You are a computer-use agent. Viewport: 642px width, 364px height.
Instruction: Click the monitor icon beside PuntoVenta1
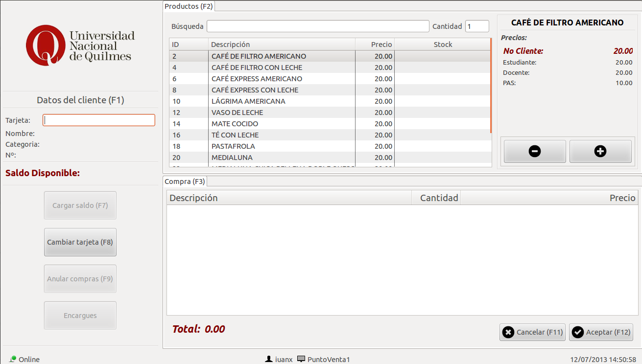point(301,359)
